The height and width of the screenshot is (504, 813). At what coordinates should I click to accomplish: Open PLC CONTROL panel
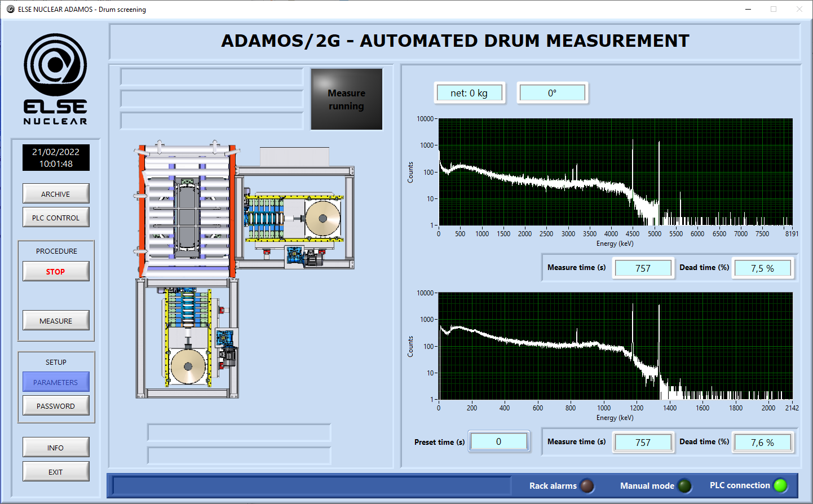tap(56, 218)
